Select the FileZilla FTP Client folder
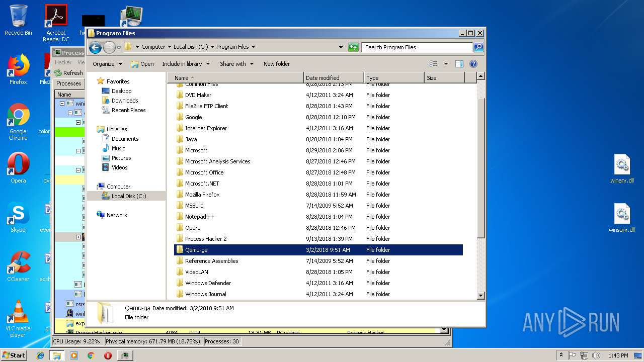The width and height of the screenshot is (644, 362). click(x=206, y=106)
